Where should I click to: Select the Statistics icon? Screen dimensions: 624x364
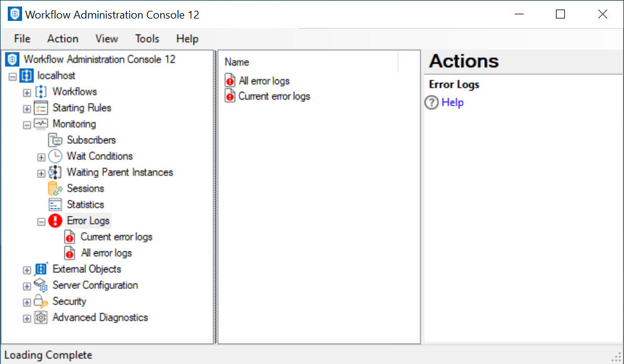[56, 205]
